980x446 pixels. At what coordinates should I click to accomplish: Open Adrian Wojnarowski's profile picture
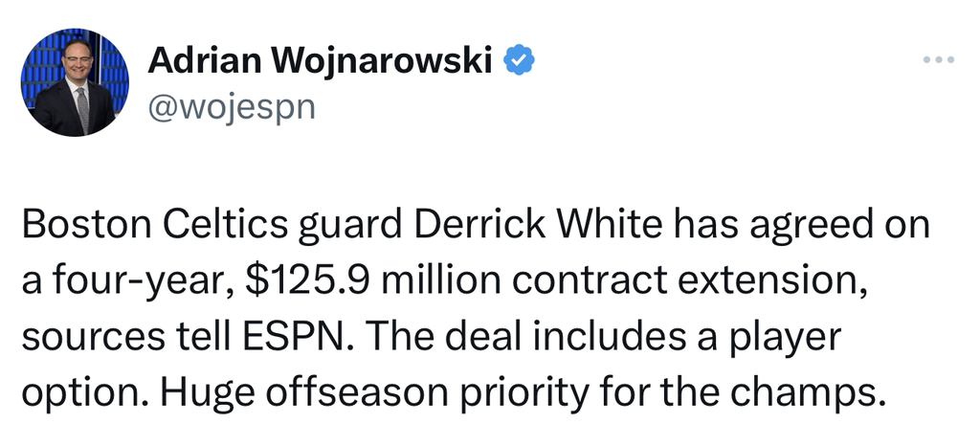tap(75, 82)
